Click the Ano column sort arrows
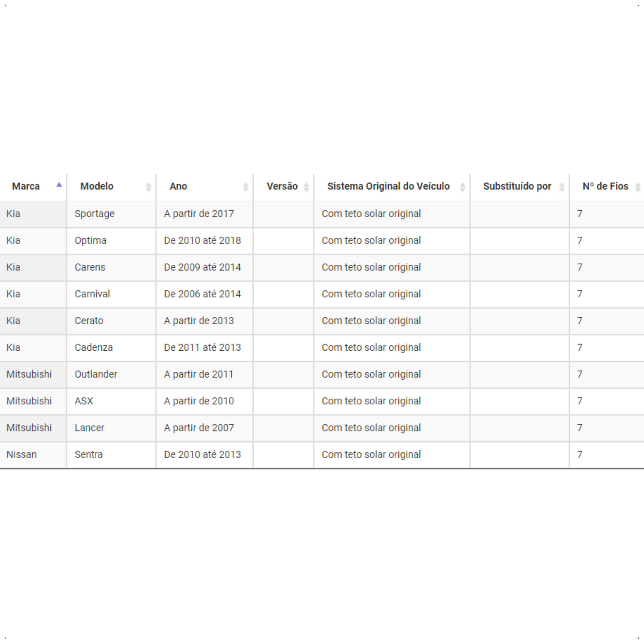 click(x=245, y=187)
